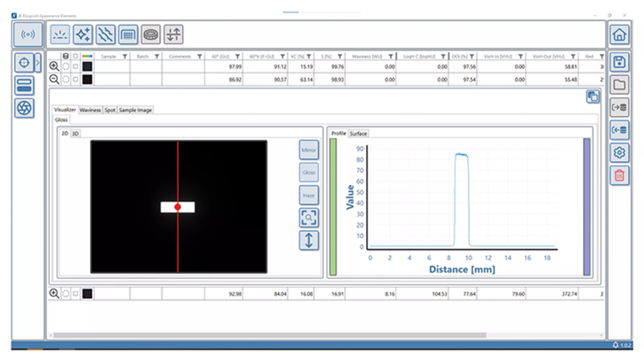Select the 2D view tab
This screenshot has width=644, height=362.
pyautogui.click(x=65, y=133)
